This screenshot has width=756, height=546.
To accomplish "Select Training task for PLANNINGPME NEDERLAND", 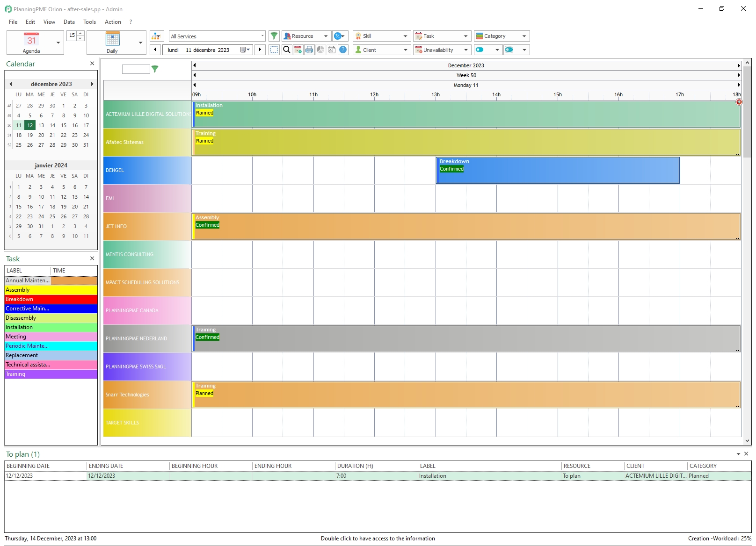I will [466, 338].
